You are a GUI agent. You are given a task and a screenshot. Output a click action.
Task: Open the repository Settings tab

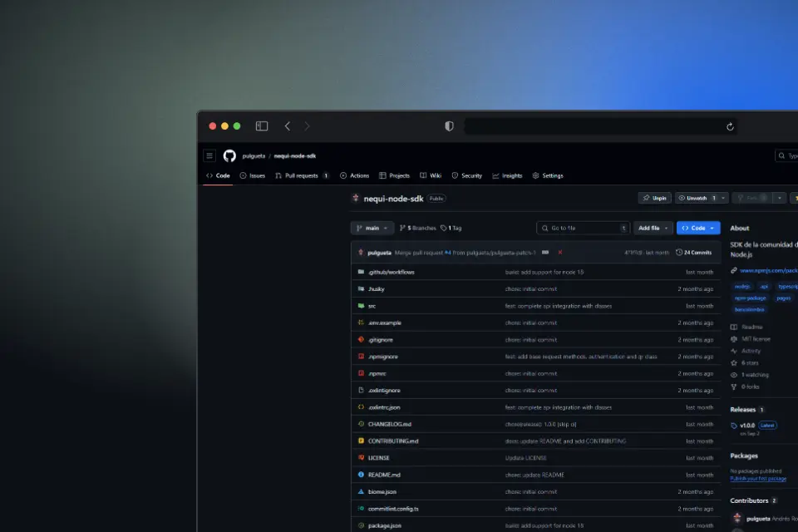click(549, 175)
